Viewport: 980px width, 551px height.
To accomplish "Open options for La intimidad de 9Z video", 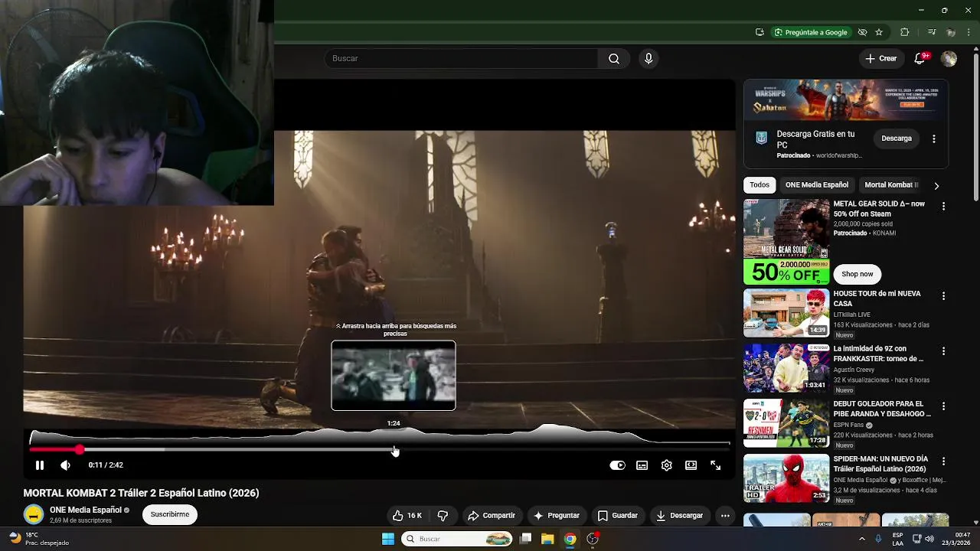I will [x=943, y=351].
